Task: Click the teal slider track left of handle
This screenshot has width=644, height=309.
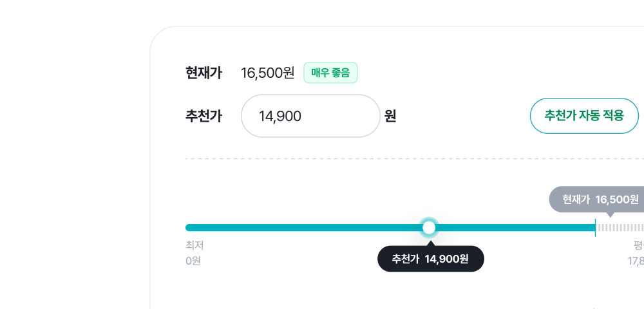Action: pyautogui.click(x=303, y=227)
